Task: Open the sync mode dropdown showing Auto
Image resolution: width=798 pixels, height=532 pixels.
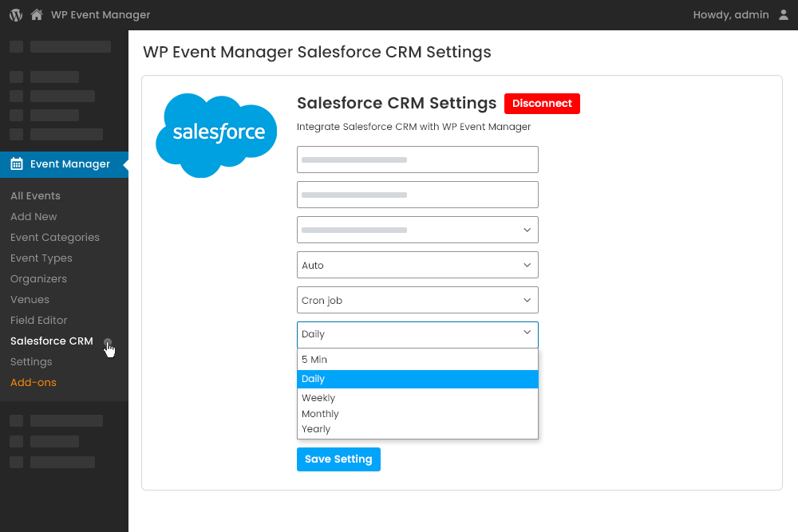Action: click(417, 265)
